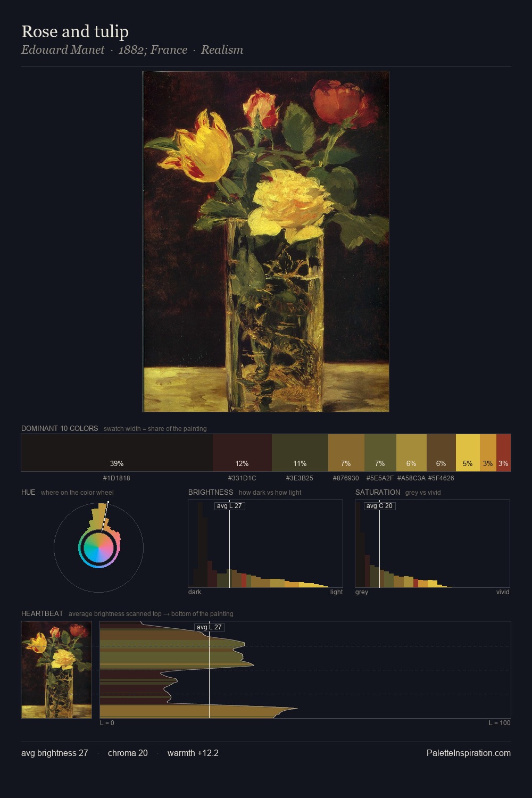Click the brightness histogram chart
This screenshot has height=798, width=532.
[x=265, y=544]
